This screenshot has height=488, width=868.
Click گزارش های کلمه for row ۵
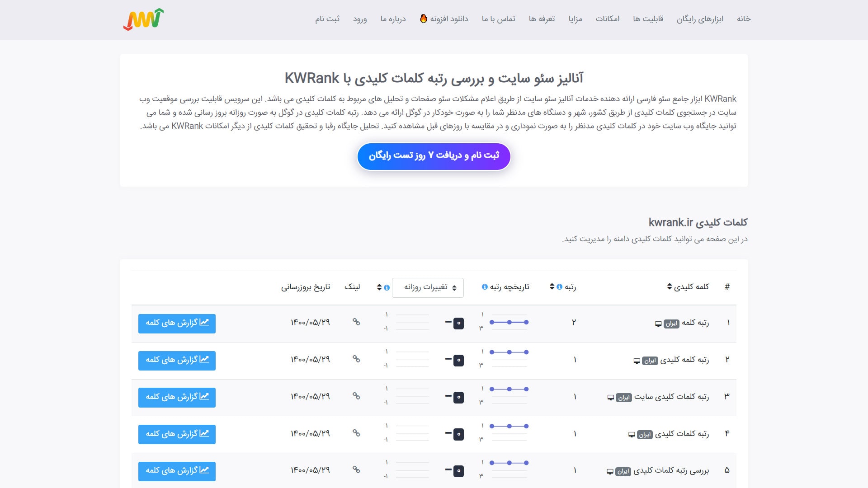177,471
